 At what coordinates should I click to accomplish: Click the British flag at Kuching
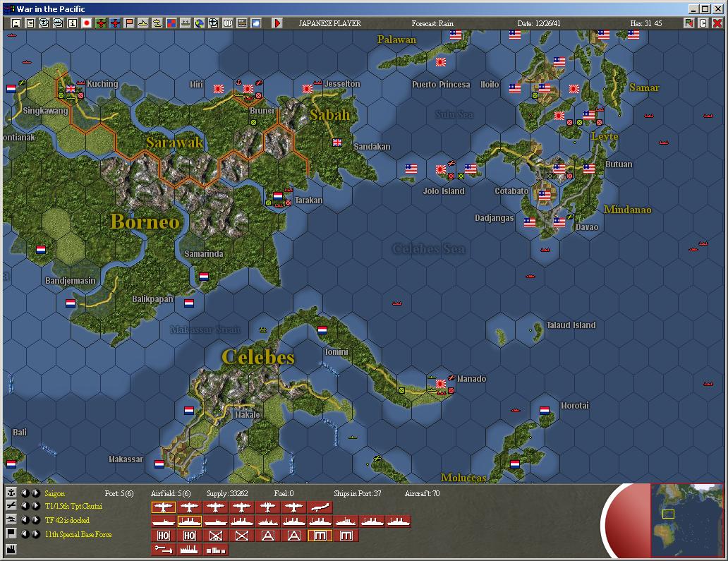tap(71, 88)
